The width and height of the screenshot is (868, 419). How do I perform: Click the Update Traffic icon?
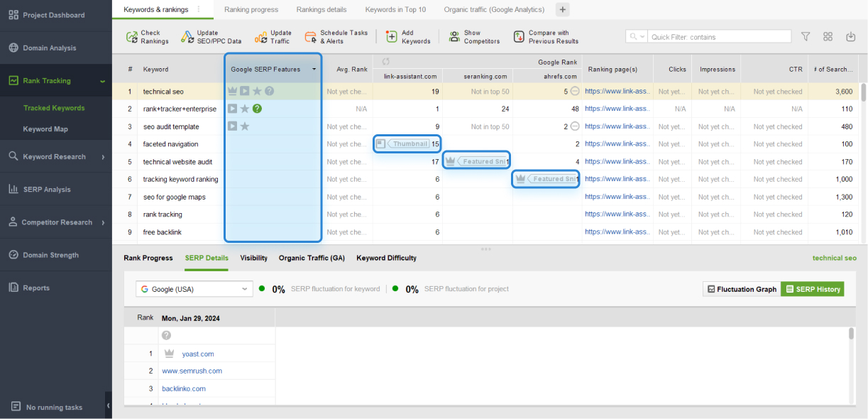click(x=261, y=37)
